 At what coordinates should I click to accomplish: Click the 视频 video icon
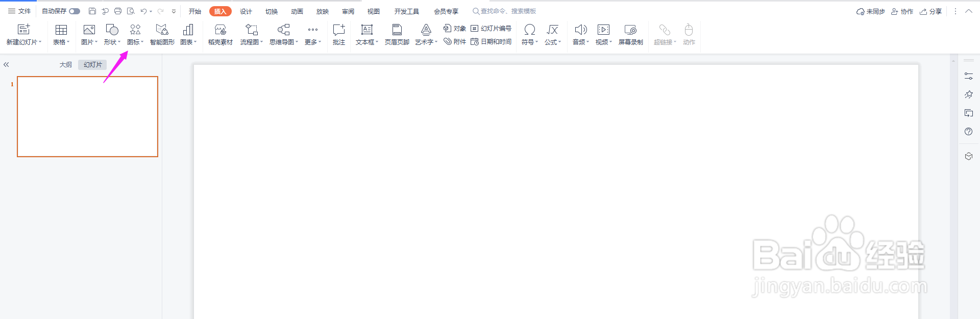(x=604, y=30)
